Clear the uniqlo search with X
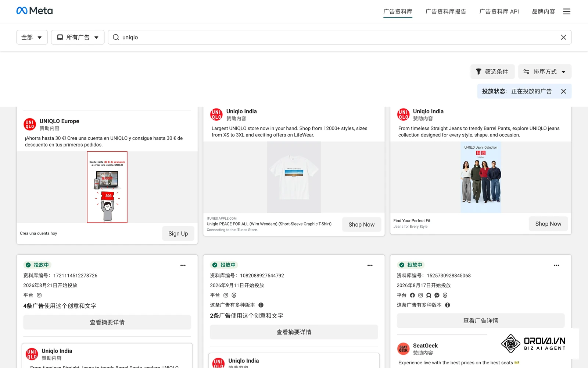The width and height of the screenshot is (588, 368). (563, 37)
